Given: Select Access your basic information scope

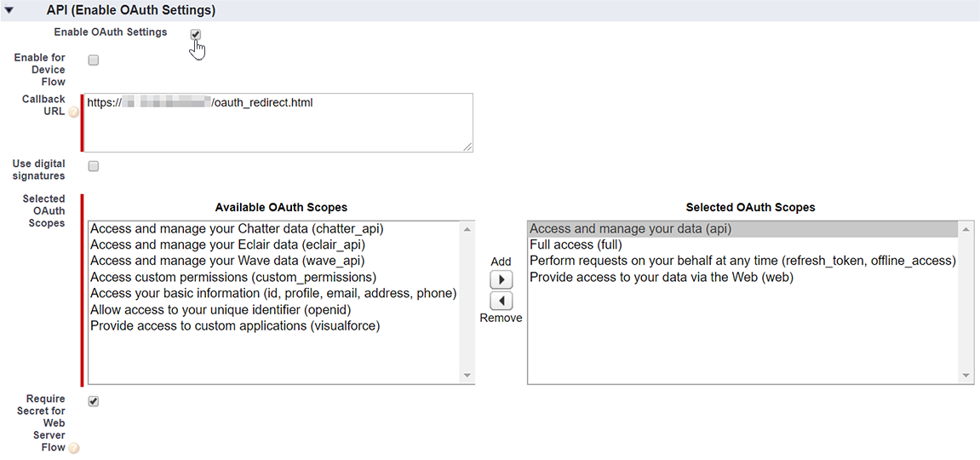Looking at the screenshot, I should coord(274,294).
